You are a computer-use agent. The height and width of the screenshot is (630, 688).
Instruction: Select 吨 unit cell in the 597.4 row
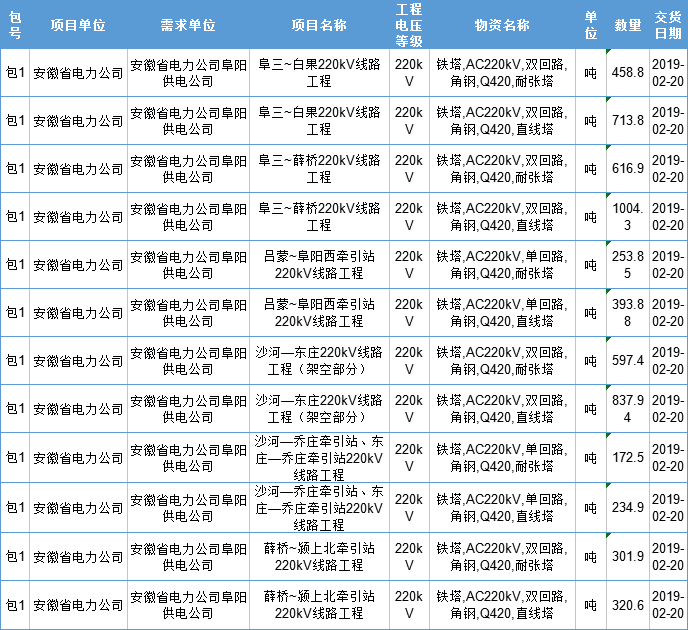(591, 361)
